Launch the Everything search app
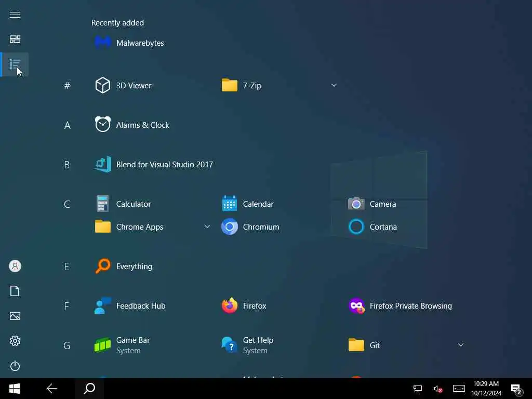This screenshot has height=399, width=532. pyautogui.click(x=124, y=267)
